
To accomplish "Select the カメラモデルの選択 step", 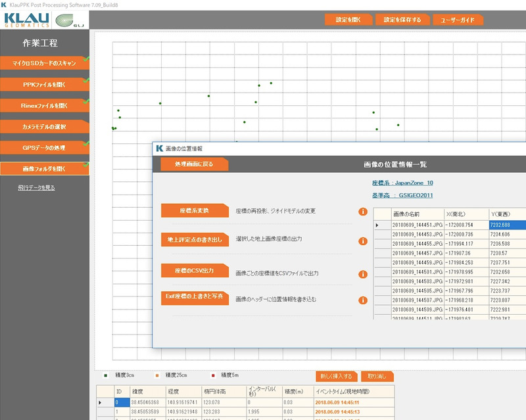I will (45, 126).
